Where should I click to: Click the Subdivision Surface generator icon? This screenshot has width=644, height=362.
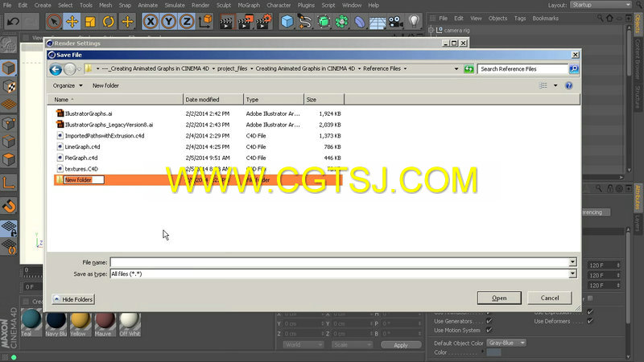click(x=324, y=22)
